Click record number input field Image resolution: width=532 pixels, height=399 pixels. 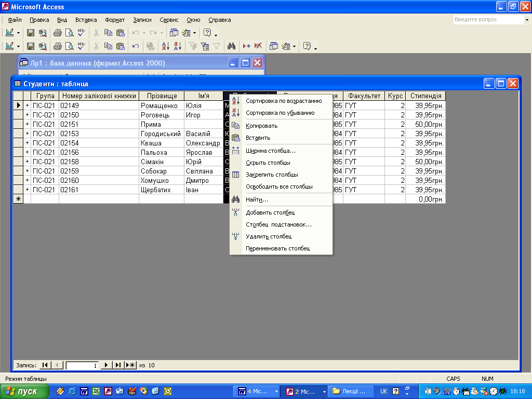(x=82, y=365)
